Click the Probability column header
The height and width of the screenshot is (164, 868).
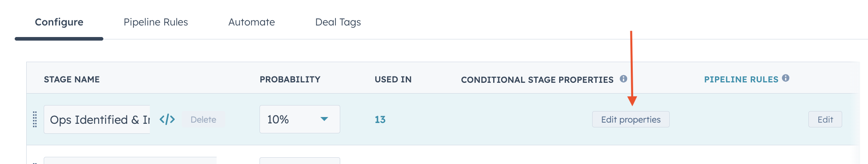[290, 79]
